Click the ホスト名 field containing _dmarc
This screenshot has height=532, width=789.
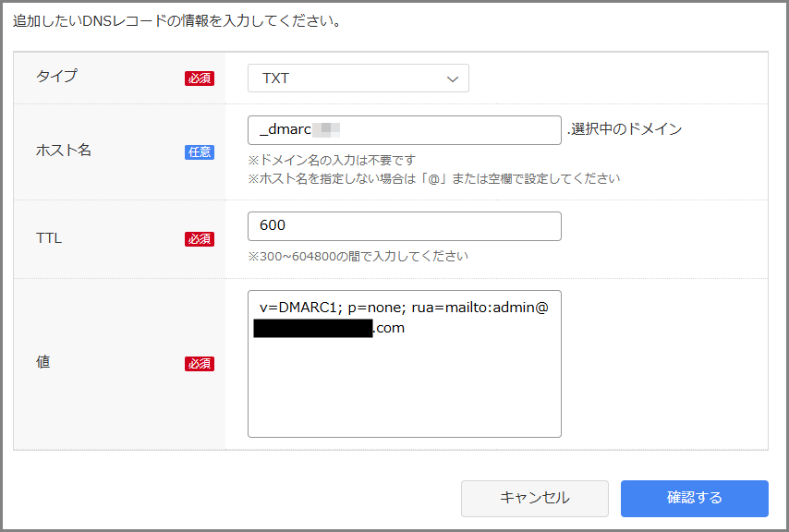click(x=404, y=130)
